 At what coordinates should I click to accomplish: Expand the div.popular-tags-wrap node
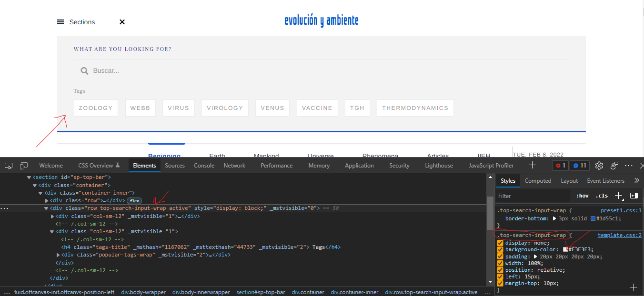click(x=58, y=255)
